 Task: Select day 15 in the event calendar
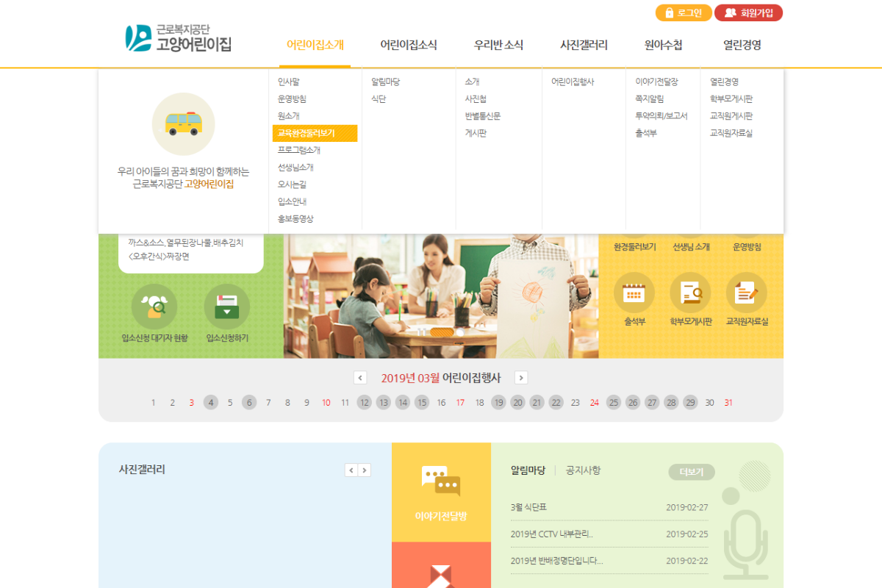422,402
